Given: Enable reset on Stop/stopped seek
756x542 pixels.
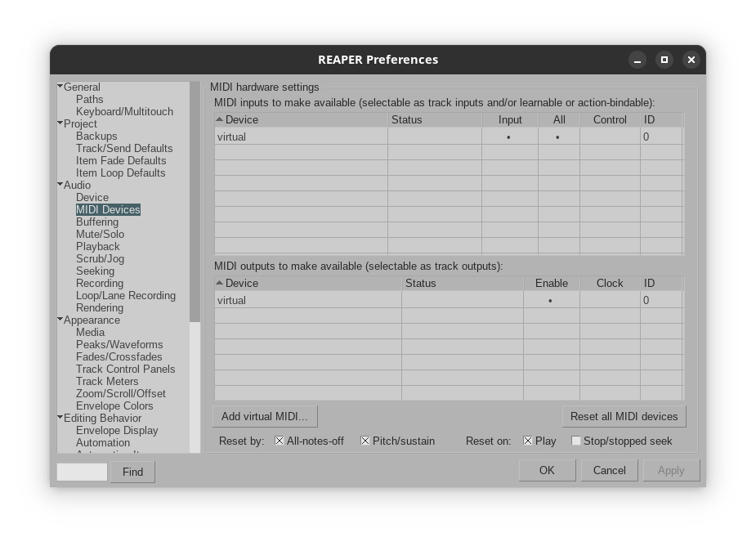Looking at the screenshot, I should click(575, 441).
